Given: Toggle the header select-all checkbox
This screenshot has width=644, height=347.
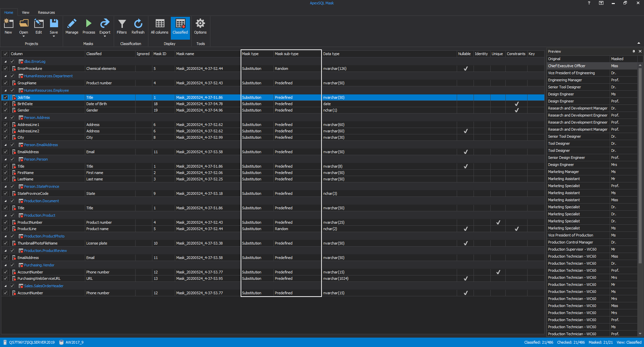Looking at the screenshot, I should [x=5, y=54].
